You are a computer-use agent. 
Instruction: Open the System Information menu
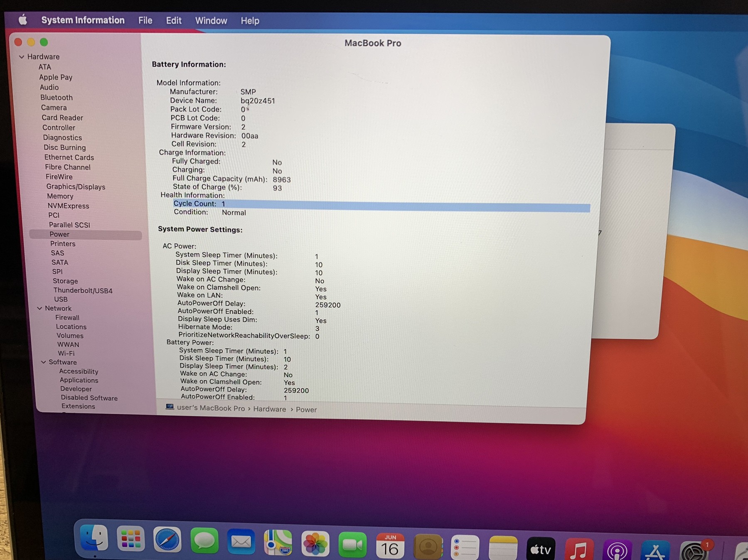click(83, 20)
